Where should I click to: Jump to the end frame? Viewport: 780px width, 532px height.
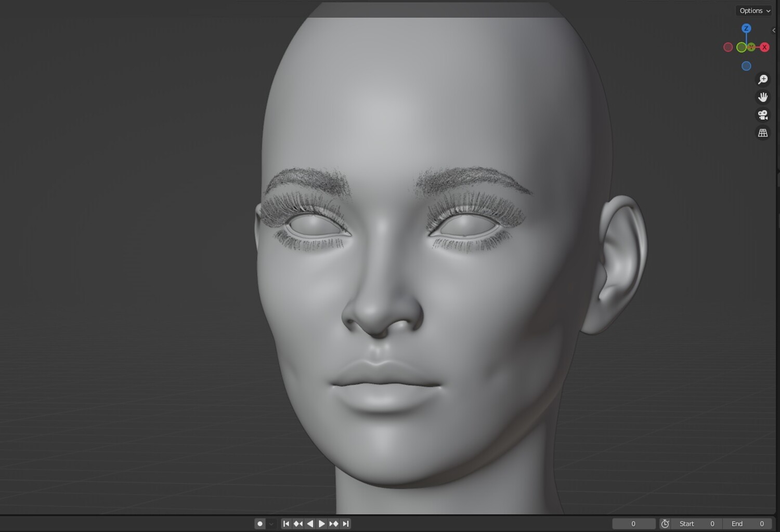[x=346, y=524]
